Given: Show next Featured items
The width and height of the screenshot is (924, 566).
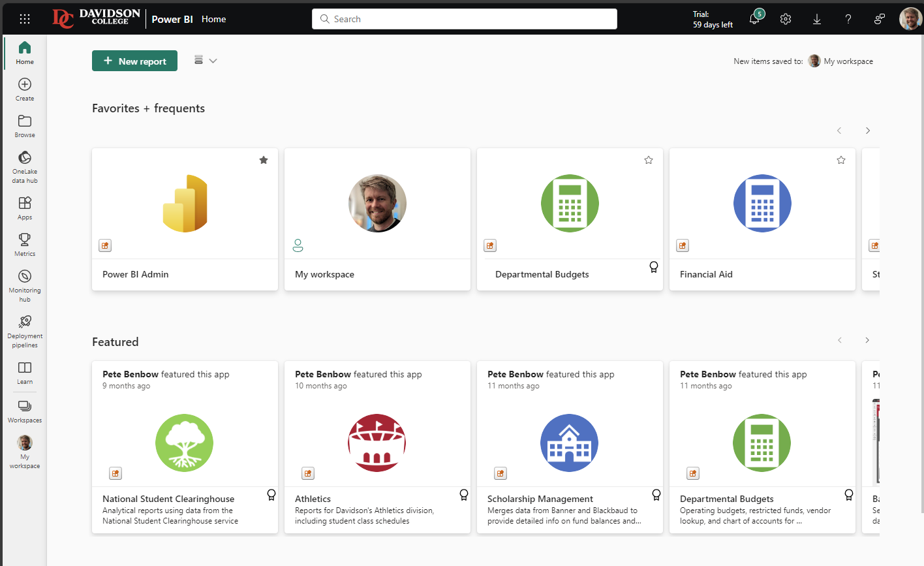Looking at the screenshot, I should [867, 340].
